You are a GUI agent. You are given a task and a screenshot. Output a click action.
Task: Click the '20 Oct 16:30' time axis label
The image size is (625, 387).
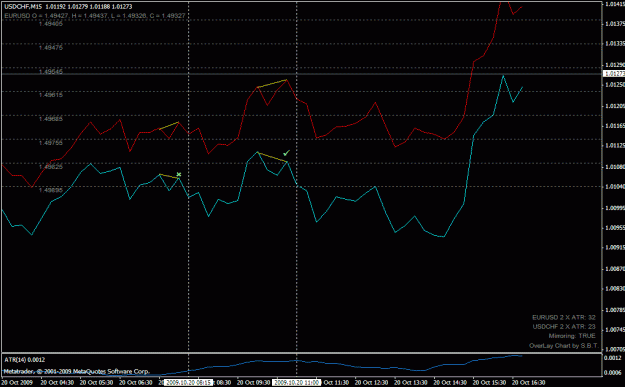[x=529, y=383]
